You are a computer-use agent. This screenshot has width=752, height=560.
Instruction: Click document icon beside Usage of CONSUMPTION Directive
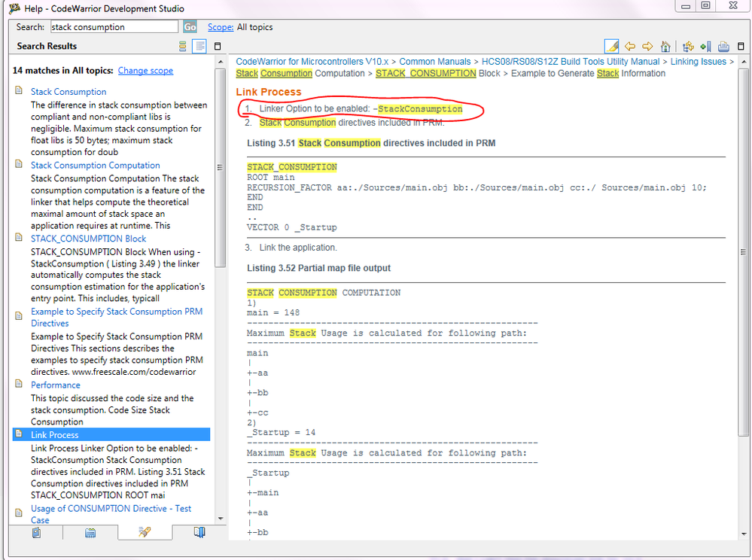click(x=19, y=513)
